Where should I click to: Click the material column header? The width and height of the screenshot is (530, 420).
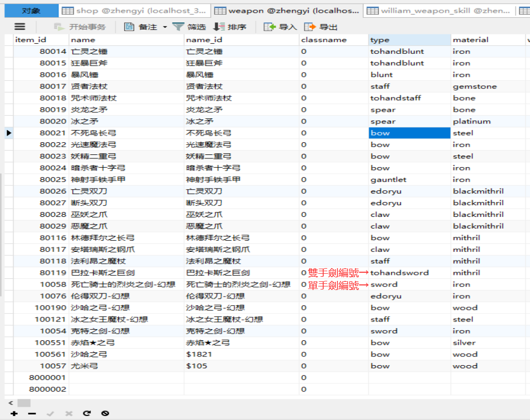click(x=488, y=40)
